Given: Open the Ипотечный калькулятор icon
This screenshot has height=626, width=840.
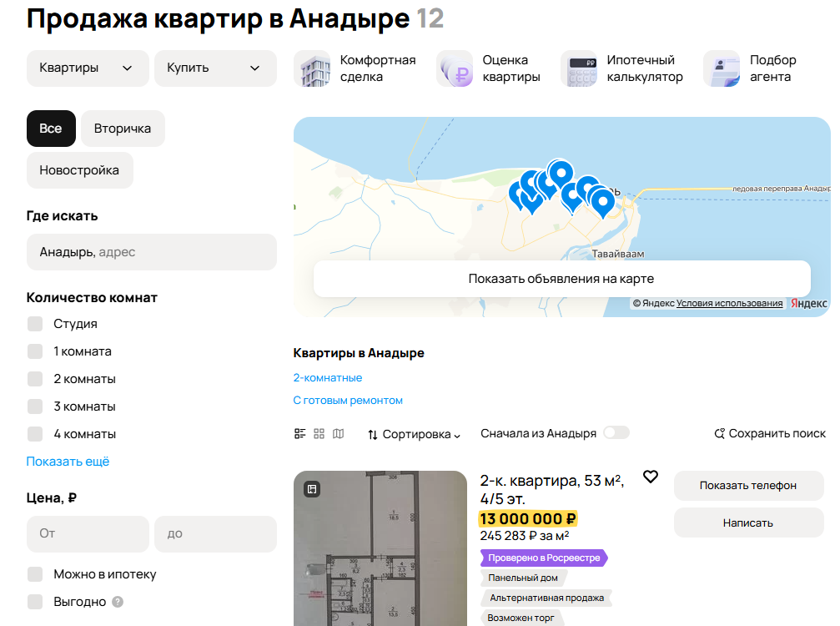Looking at the screenshot, I should [579, 68].
